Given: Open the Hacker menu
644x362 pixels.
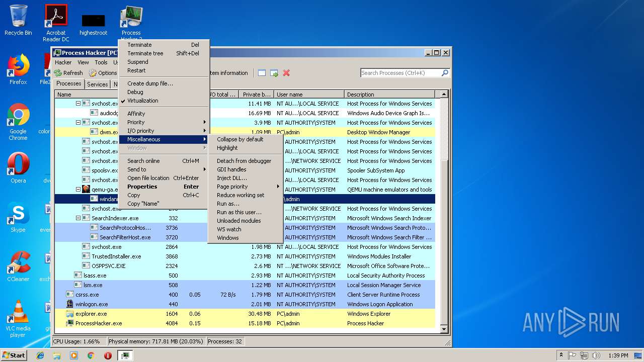Looking at the screenshot, I should (63, 62).
